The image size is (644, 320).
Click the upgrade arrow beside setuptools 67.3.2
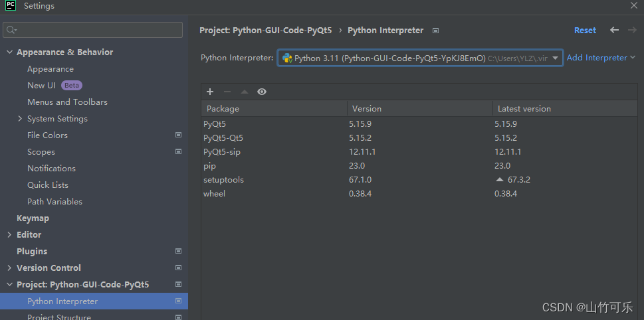pos(499,180)
